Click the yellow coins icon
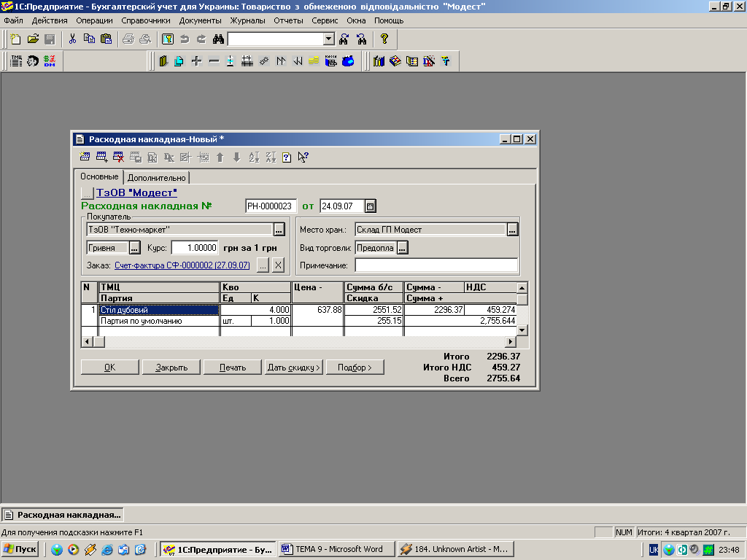Image resolution: width=747 pixels, height=560 pixels. point(314,61)
